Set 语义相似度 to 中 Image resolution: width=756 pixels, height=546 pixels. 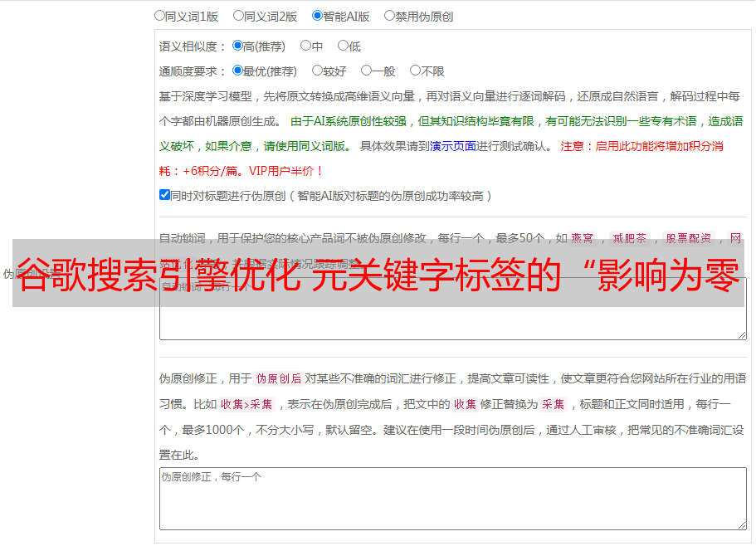point(305,46)
